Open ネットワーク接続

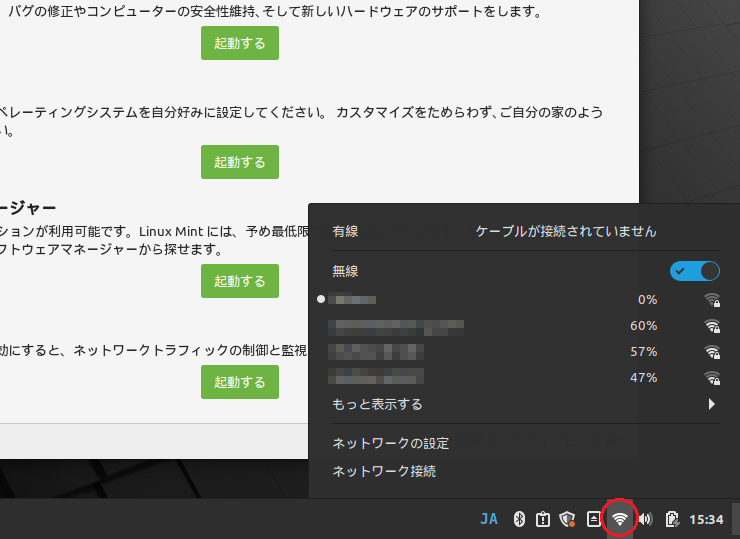tap(384, 471)
